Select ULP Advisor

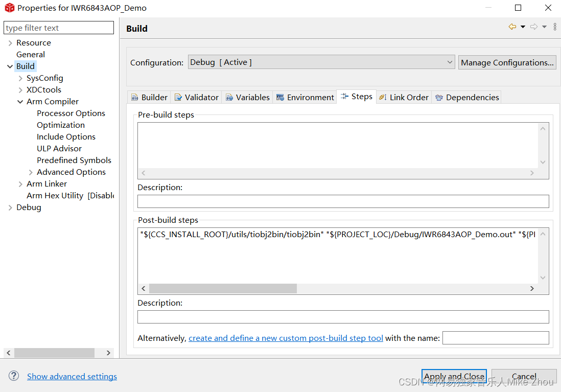[x=59, y=149]
